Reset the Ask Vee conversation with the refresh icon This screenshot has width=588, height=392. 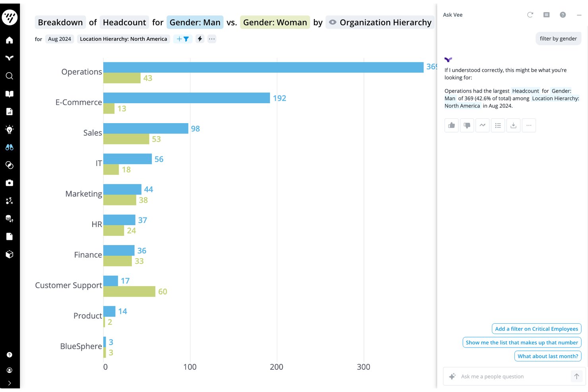pyautogui.click(x=530, y=15)
